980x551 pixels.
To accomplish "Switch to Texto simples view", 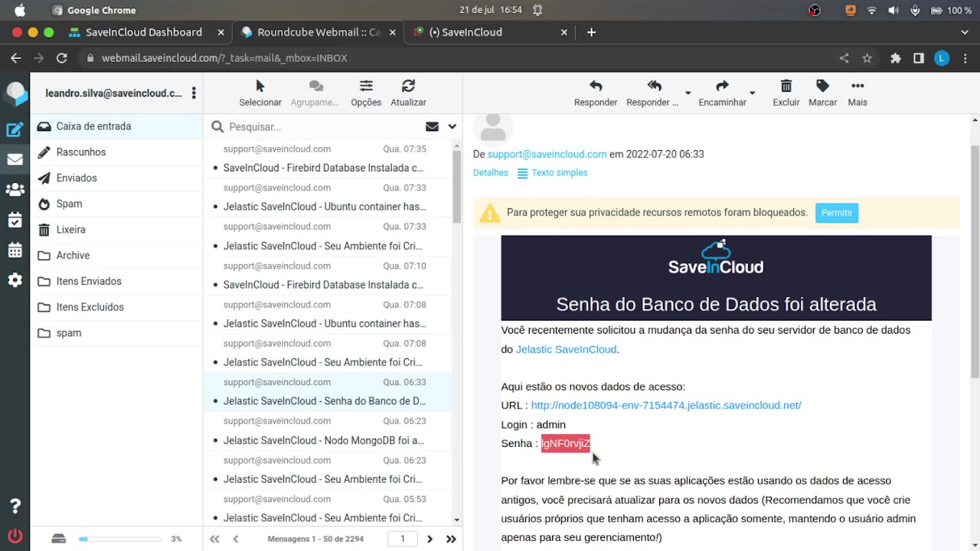I will click(553, 173).
